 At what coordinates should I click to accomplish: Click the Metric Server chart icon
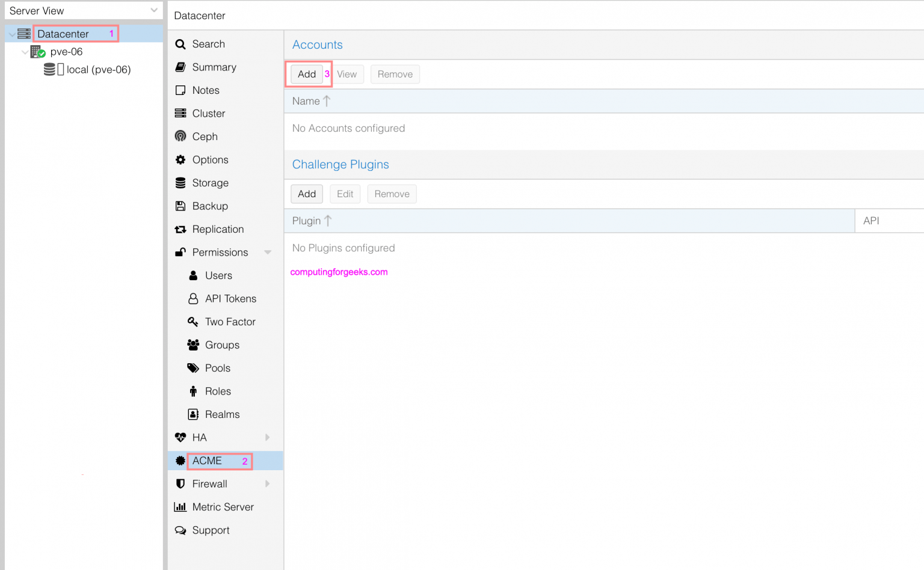180,507
